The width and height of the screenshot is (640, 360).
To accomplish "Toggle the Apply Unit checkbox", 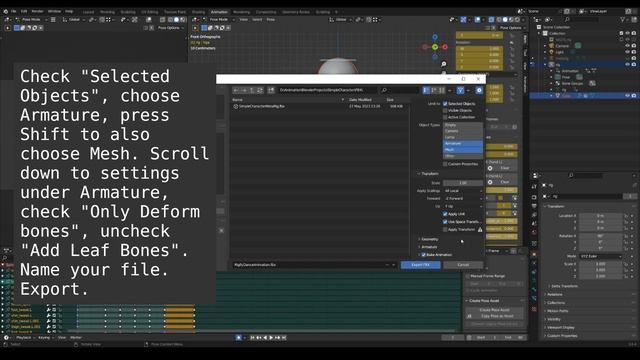I will [x=445, y=214].
